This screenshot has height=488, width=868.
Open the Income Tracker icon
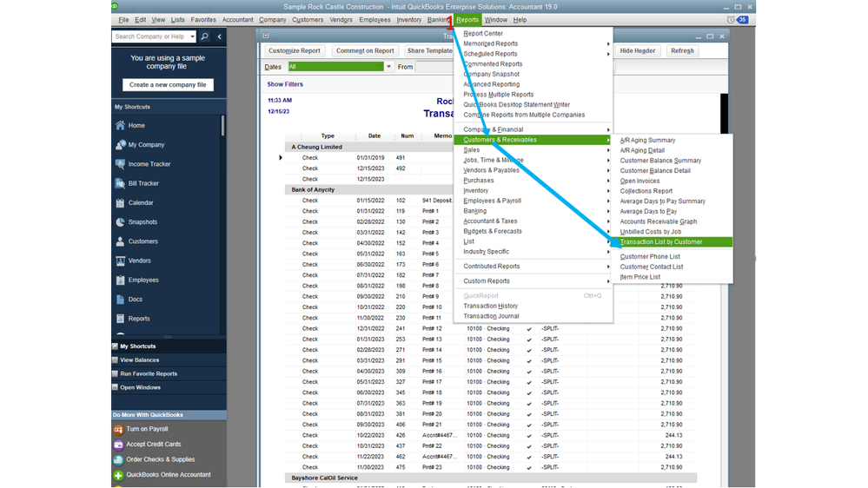[x=120, y=164]
